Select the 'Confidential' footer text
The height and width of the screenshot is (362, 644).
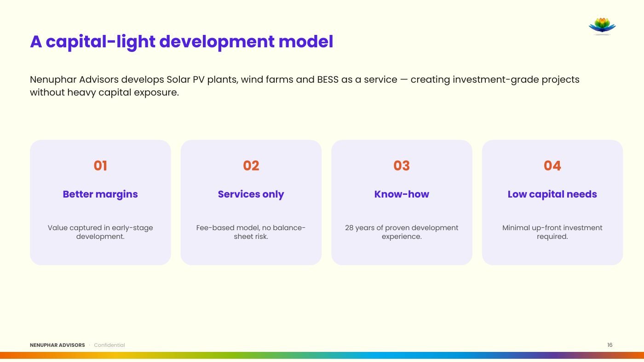109,345
